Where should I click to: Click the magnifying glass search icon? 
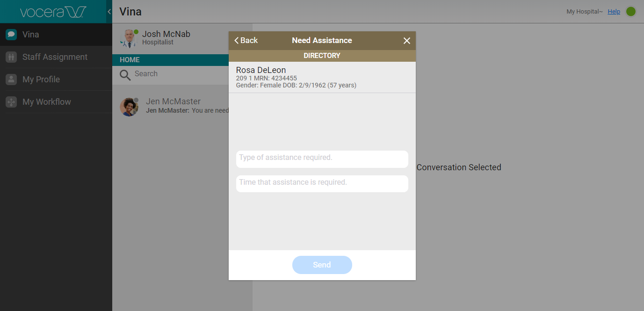click(x=125, y=75)
